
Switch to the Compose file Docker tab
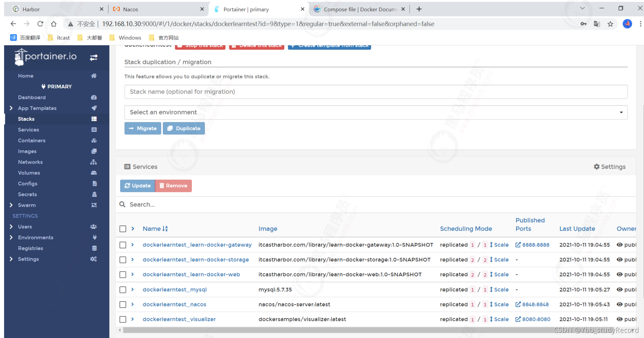click(359, 9)
